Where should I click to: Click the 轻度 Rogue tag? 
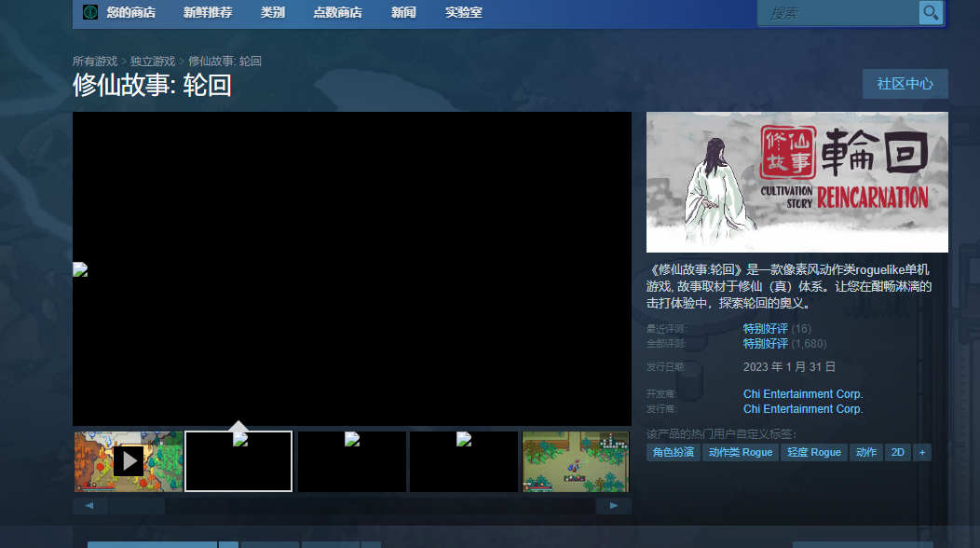(x=814, y=452)
